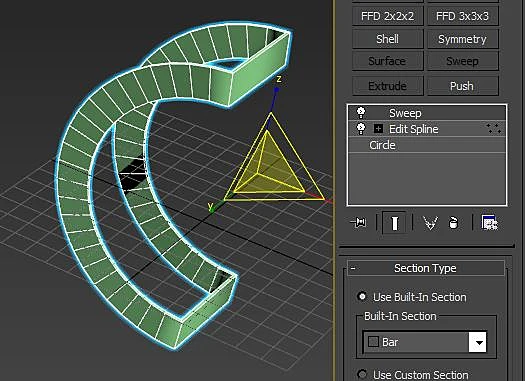The width and height of the screenshot is (525, 381).
Task: Collapse the Section Type rollout
Action: (x=426, y=268)
